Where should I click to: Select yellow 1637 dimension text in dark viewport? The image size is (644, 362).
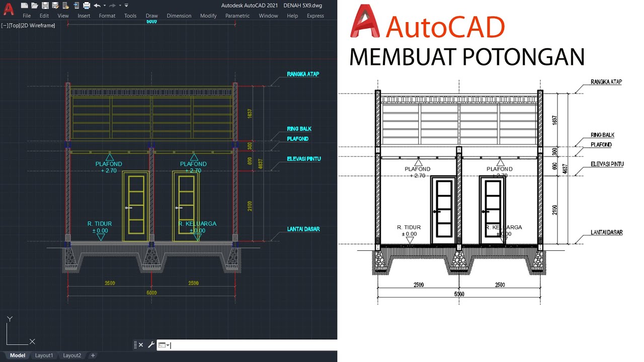pyautogui.click(x=250, y=114)
